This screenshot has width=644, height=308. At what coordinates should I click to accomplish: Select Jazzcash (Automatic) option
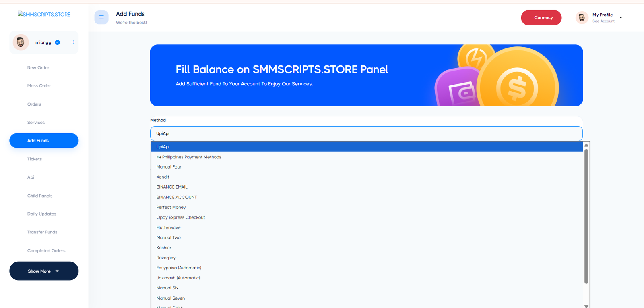(x=367, y=278)
